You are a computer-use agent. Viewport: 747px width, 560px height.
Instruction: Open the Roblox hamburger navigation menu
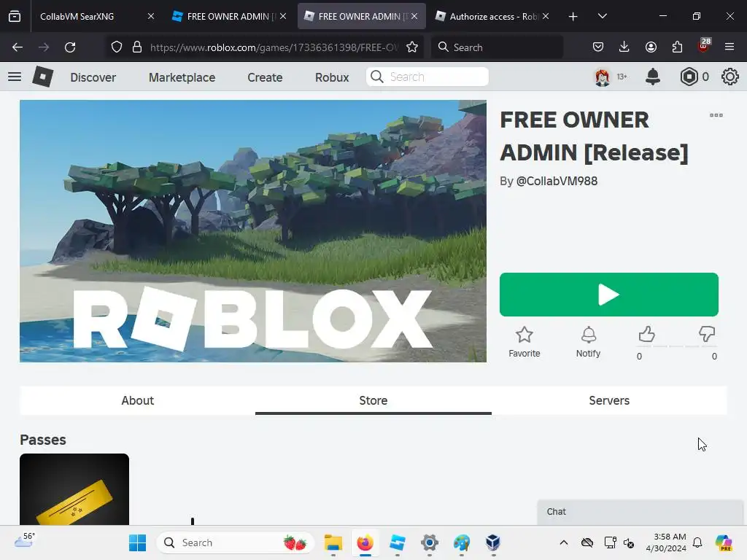15,77
